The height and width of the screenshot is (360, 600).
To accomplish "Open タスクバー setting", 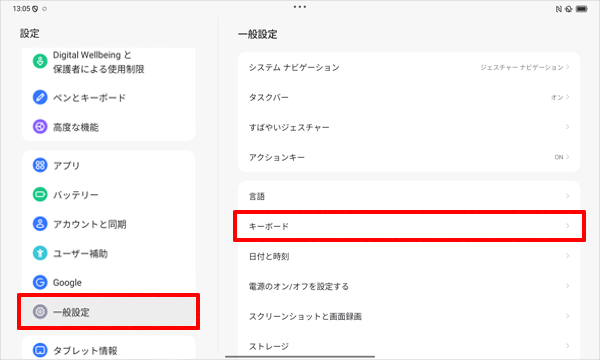I will pos(409,97).
